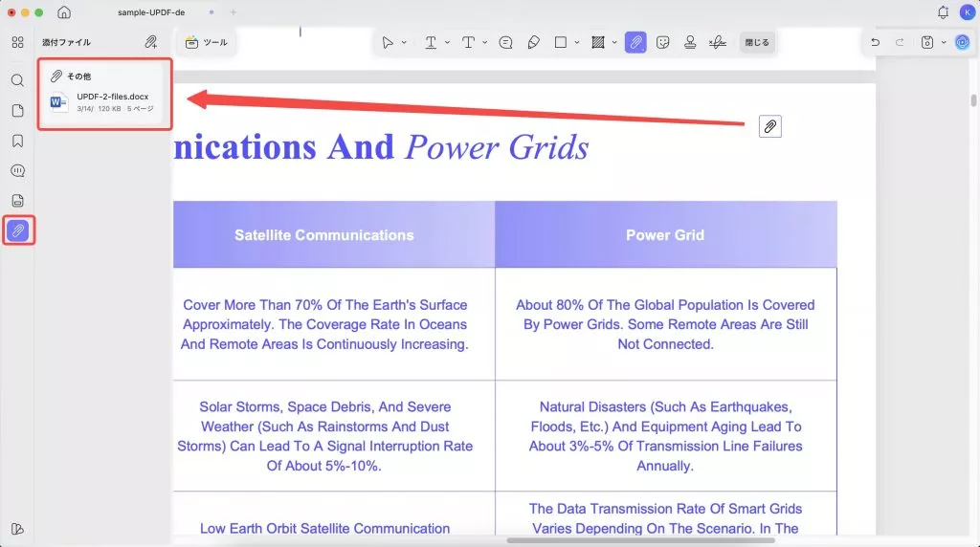This screenshot has width=980, height=547.
Task: Select the sticker tool
Action: point(663,42)
